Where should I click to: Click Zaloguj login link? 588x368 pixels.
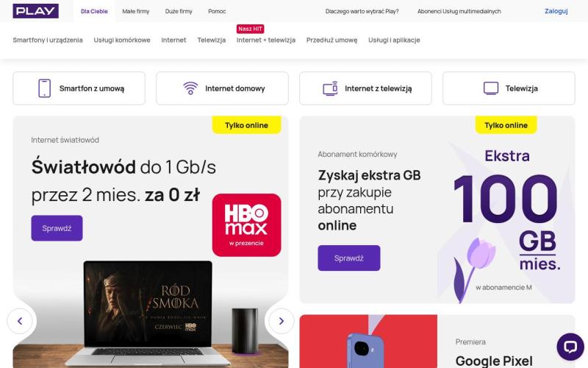click(556, 11)
